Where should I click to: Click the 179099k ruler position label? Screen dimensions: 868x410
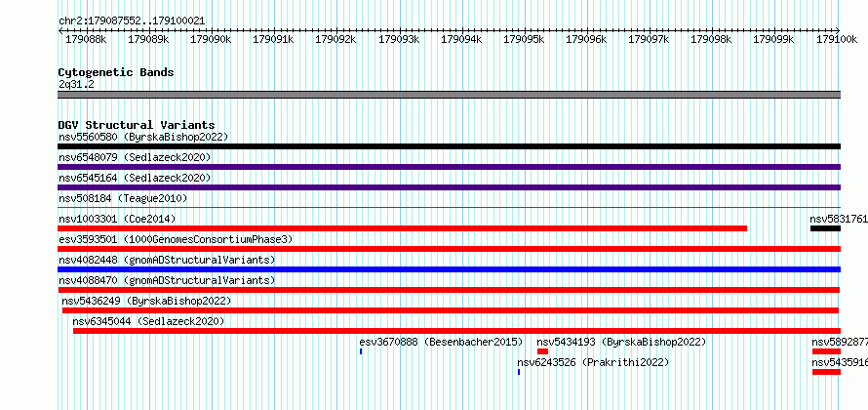tap(774, 39)
